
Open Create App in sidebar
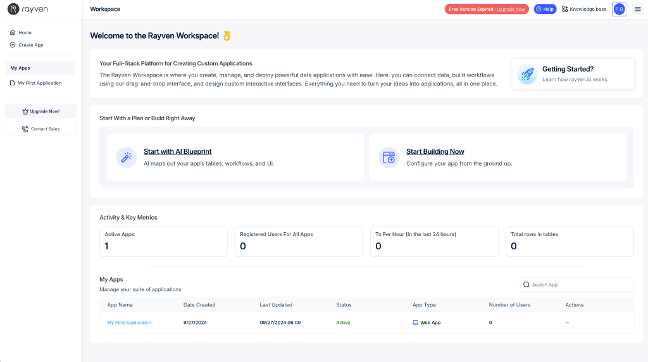coord(26,45)
